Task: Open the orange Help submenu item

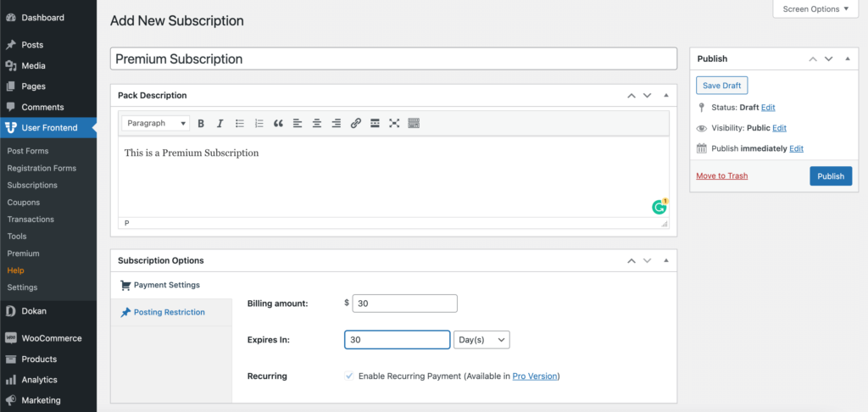Action: [15, 270]
